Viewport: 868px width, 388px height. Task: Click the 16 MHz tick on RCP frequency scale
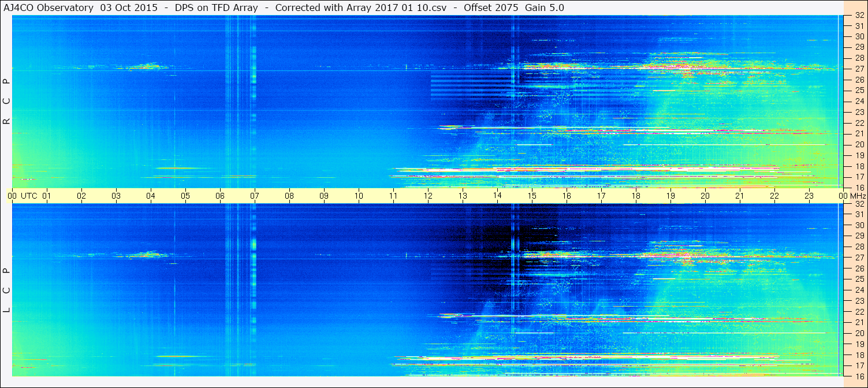click(x=859, y=187)
